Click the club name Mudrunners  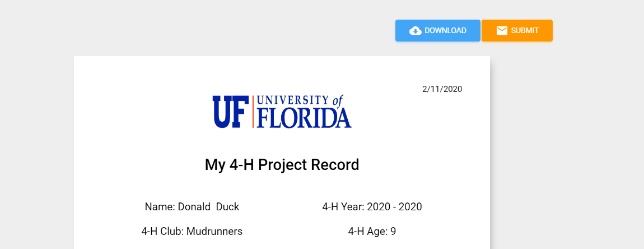(x=214, y=231)
